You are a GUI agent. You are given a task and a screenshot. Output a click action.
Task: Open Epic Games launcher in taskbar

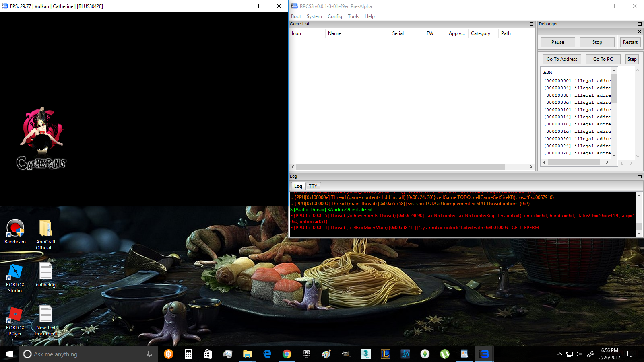pos(306,354)
